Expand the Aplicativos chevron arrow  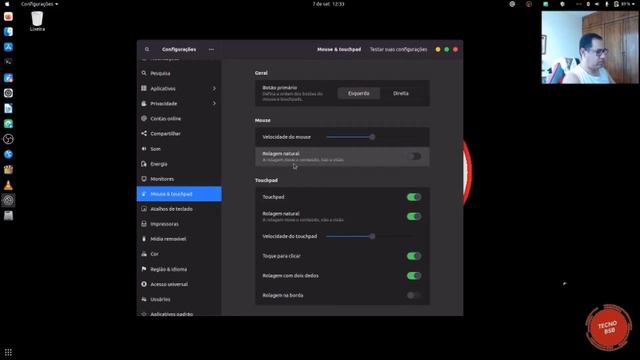point(214,89)
